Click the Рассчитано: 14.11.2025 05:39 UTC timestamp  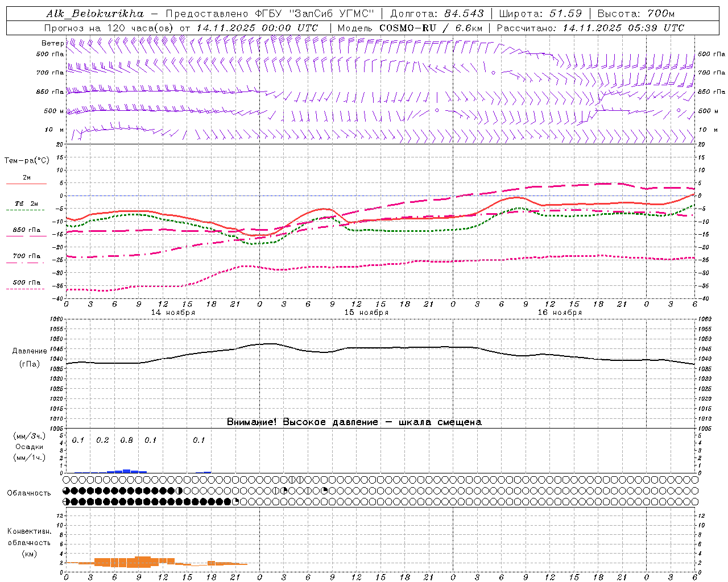tap(590, 28)
